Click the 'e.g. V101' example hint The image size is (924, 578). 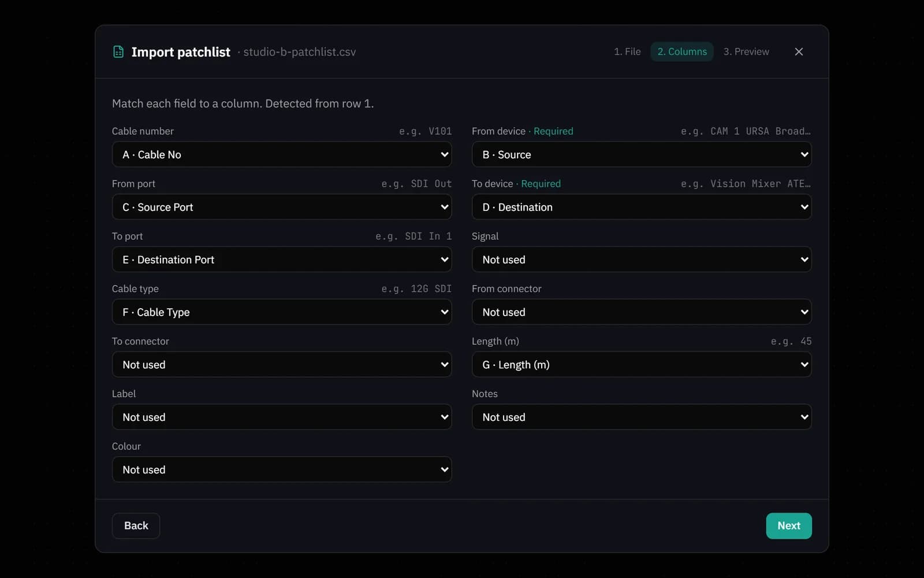coord(426,131)
